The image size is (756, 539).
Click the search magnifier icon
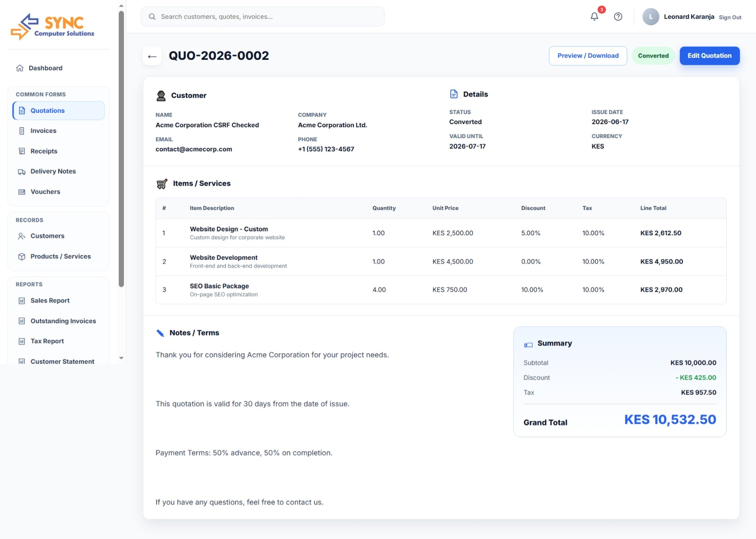click(x=152, y=17)
